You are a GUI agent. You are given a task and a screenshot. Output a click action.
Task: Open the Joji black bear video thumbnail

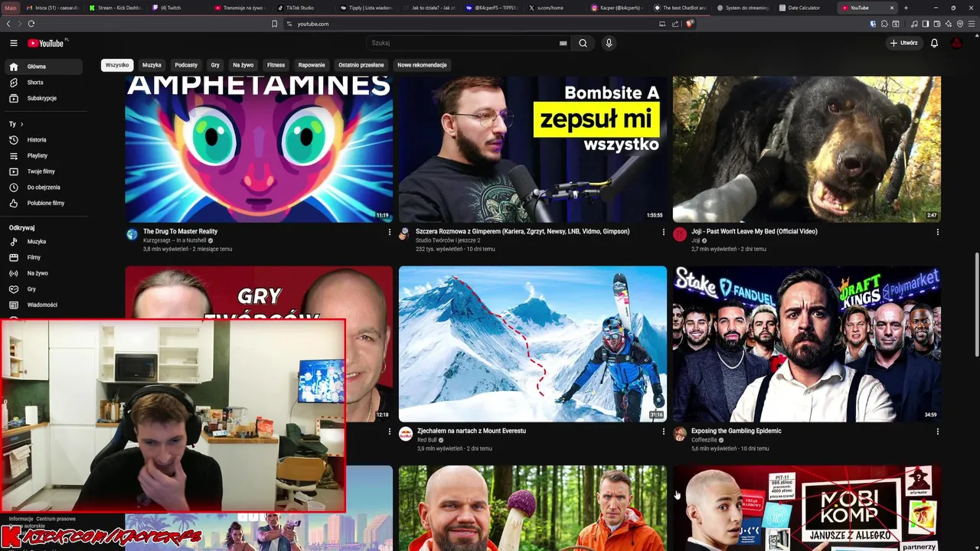[806, 149]
